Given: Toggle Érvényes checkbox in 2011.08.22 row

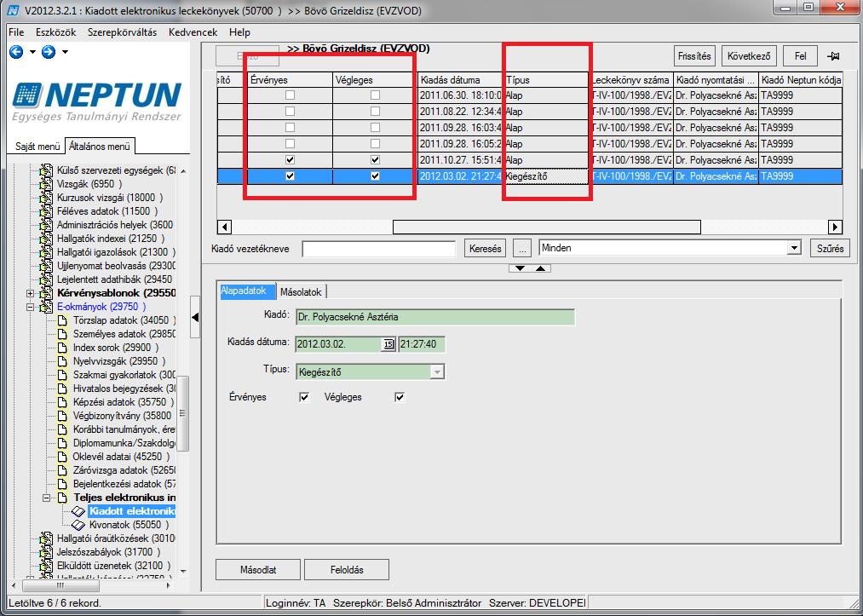Looking at the screenshot, I should [x=290, y=112].
